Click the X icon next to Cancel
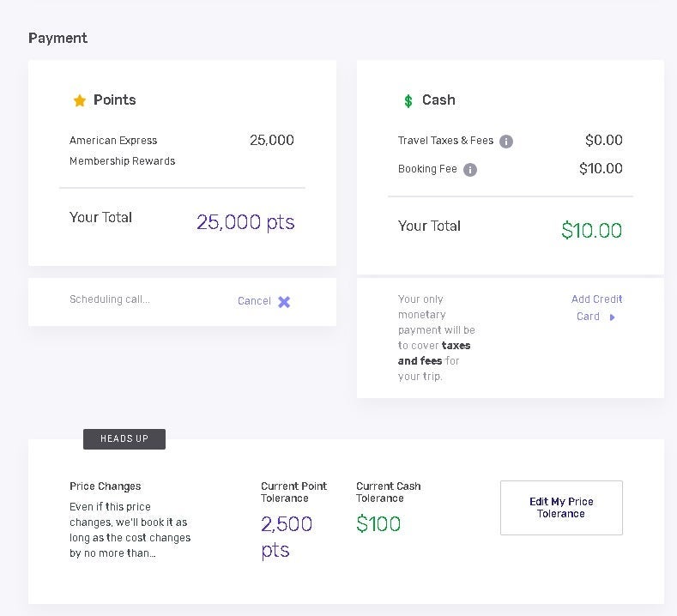This screenshot has width=677, height=616. point(284,302)
